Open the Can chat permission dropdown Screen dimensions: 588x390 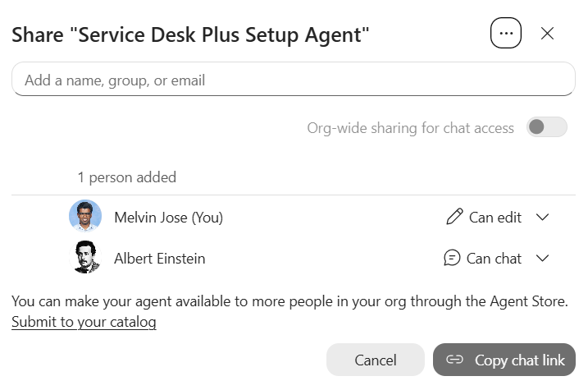pos(496,259)
